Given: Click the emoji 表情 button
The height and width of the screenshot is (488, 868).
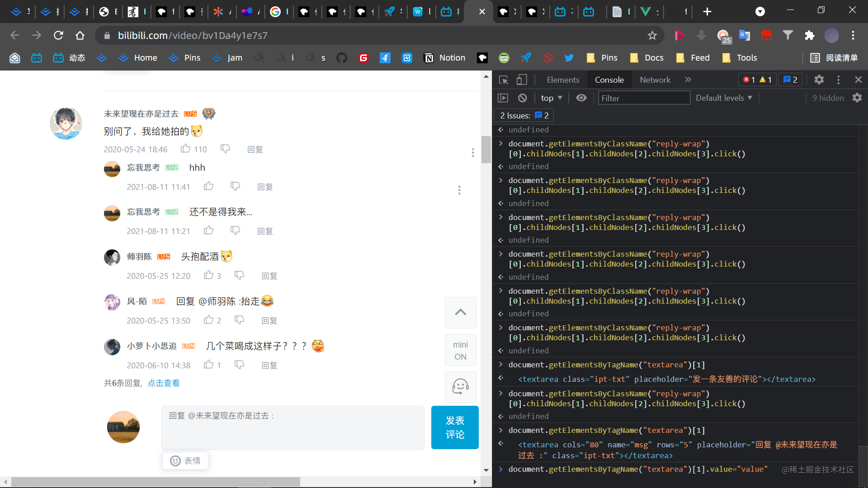Looking at the screenshot, I should 185,460.
